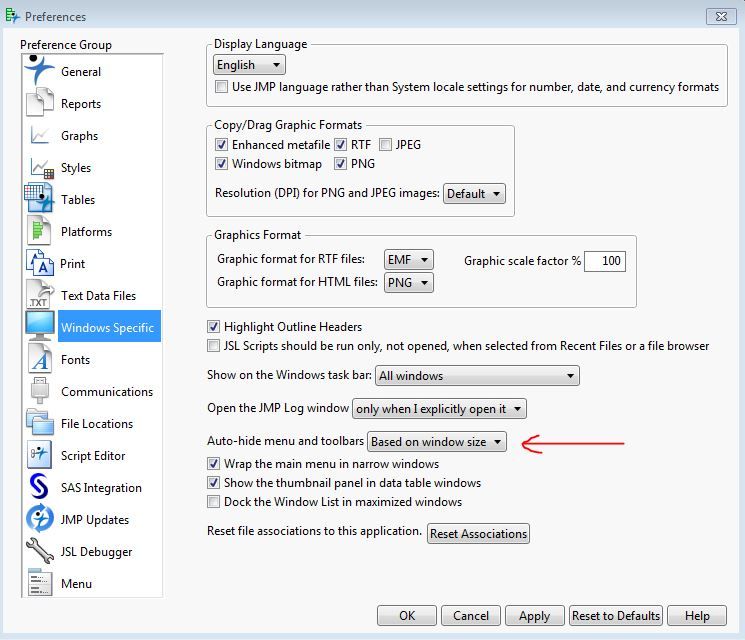Select the Windows Specific highlighted label
The width and height of the screenshot is (745, 640).
[107, 327]
